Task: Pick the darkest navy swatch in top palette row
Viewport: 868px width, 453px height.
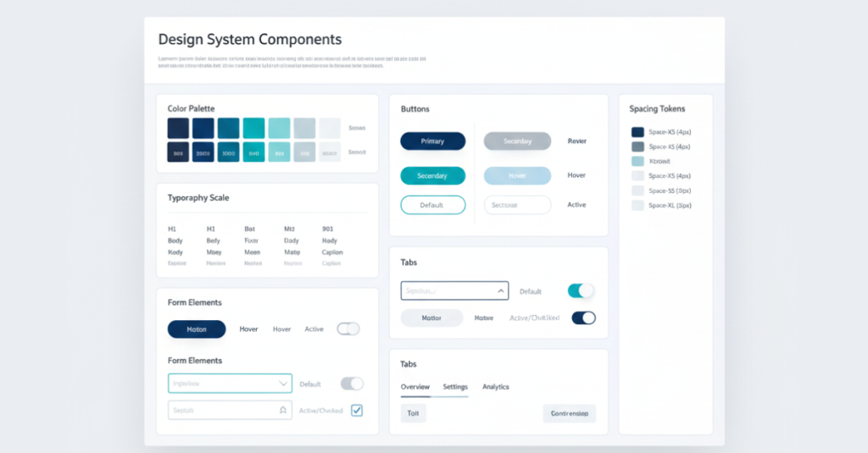Action: [x=178, y=128]
